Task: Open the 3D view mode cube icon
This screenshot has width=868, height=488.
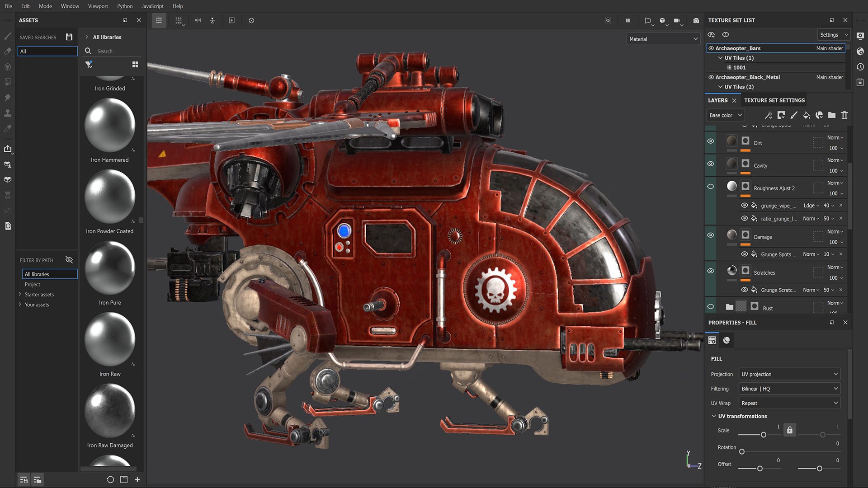Action: tap(662, 20)
